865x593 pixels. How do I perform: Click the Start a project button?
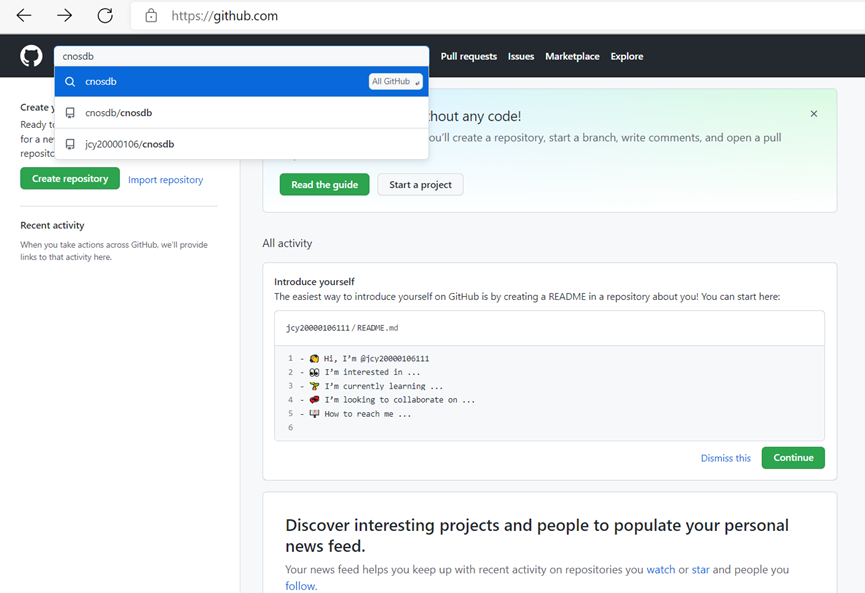tap(420, 185)
